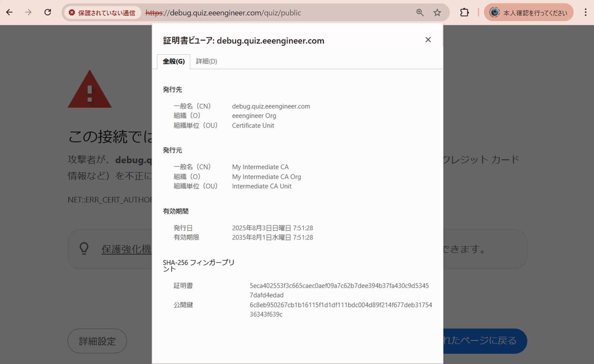Viewport: 594px width, 364px height.
Task: Open the browser extensions puzzle icon
Action: click(464, 12)
